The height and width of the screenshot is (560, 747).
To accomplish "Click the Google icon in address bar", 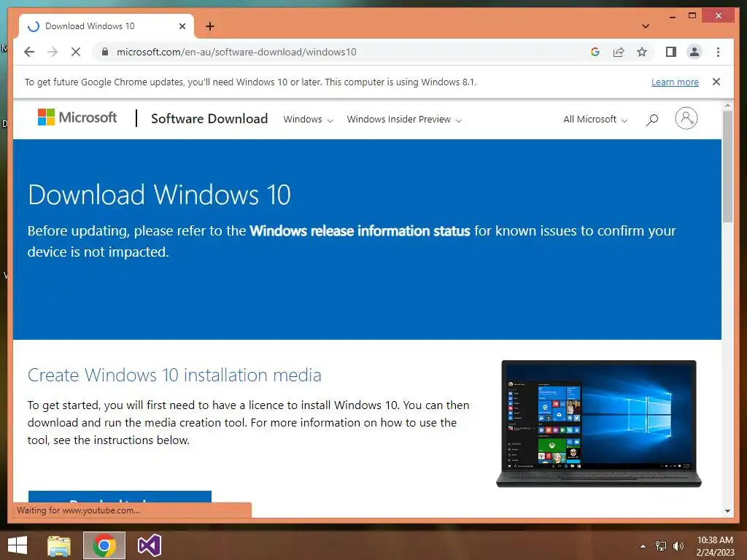I will tap(595, 52).
